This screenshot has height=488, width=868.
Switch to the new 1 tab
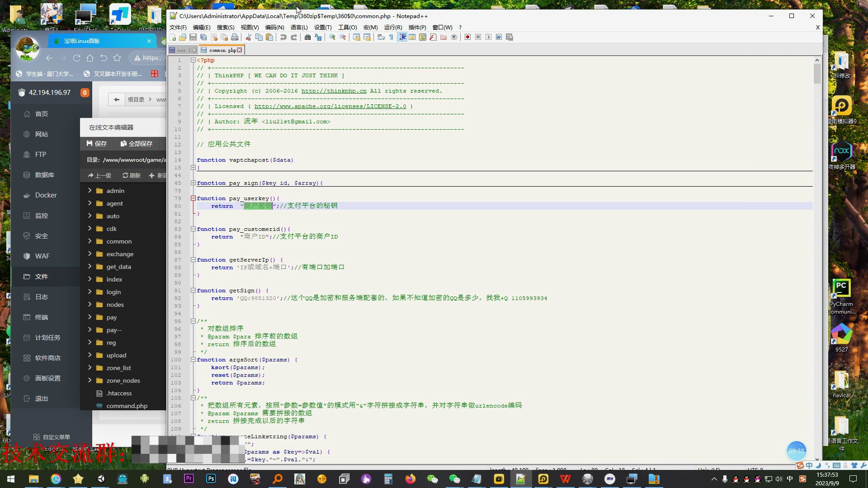182,50
